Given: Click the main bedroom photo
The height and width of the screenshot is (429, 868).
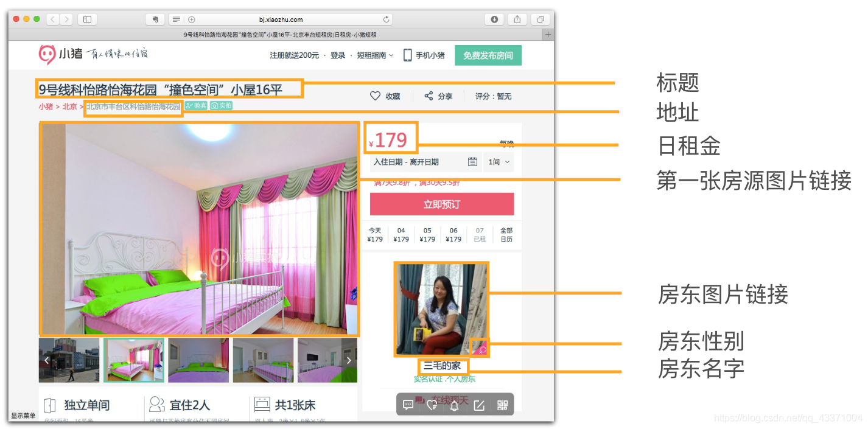Looking at the screenshot, I should click(199, 229).
